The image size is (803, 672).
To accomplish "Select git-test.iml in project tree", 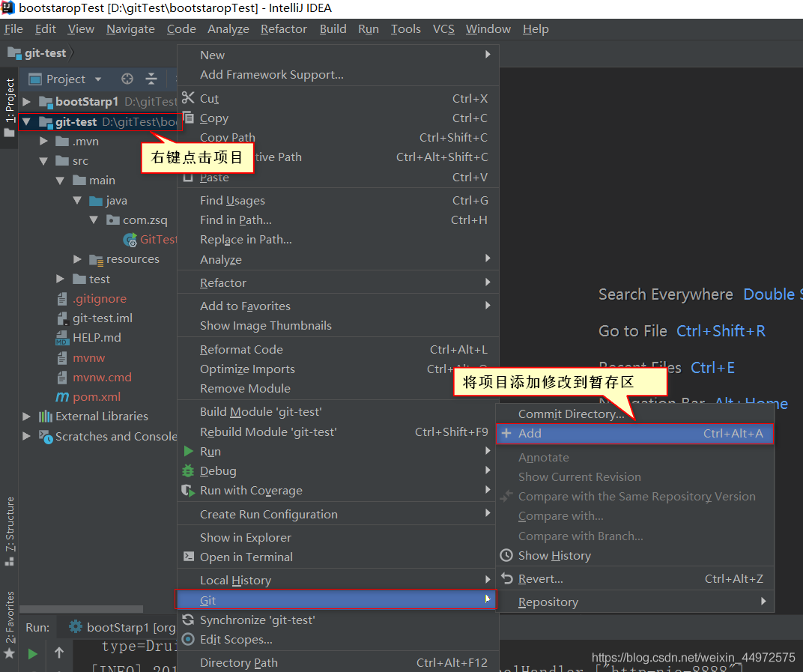I will point(103,318).
